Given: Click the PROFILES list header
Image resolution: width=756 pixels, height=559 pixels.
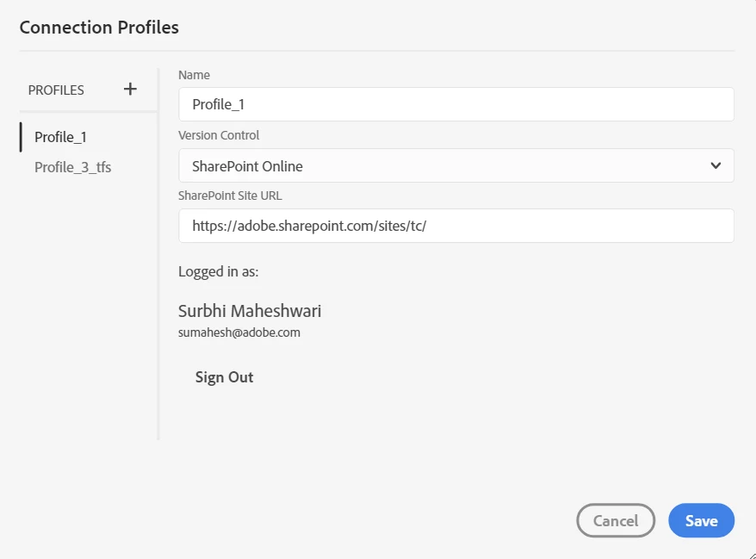Looking at the screenshot, I should point(56,90).
